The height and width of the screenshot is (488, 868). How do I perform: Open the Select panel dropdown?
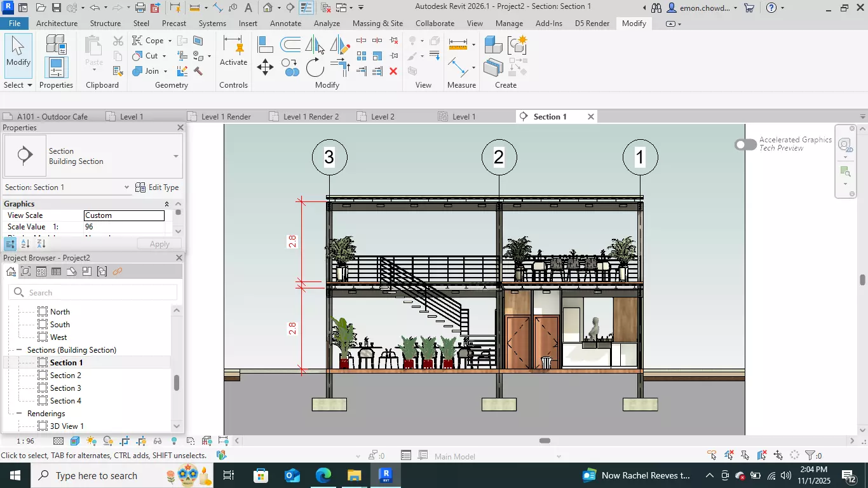tap(18, 85)
